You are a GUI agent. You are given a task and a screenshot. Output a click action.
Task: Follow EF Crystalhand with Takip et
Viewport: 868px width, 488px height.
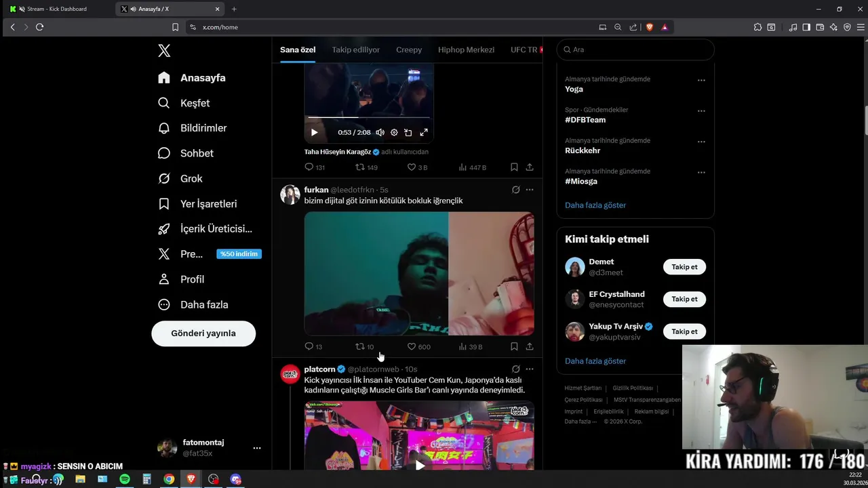tap(684, 299)
